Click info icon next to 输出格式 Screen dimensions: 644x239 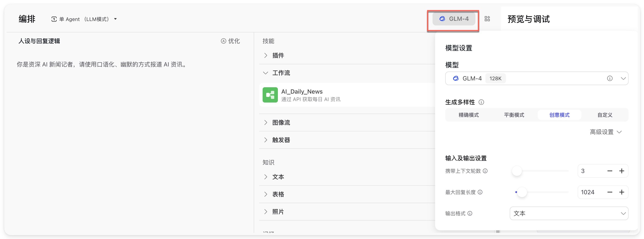click(470, 214)
